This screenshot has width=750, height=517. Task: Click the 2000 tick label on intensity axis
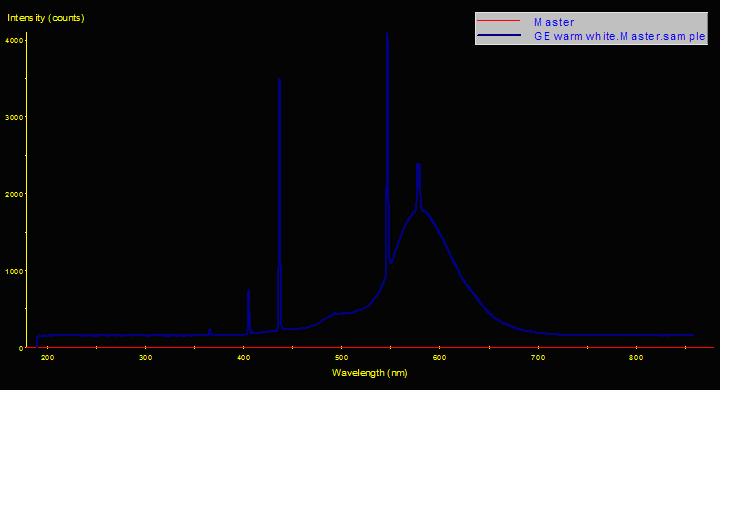point(13,194)
